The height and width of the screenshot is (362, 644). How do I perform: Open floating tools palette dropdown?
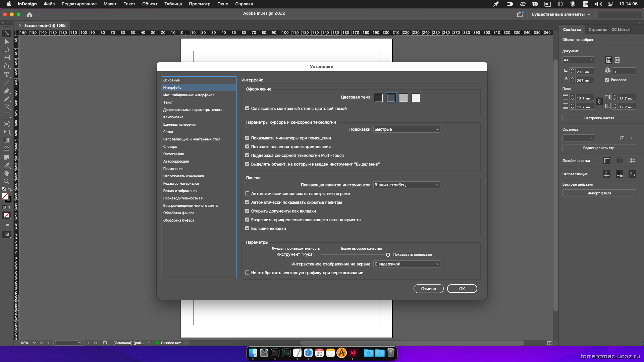pyautogui.click(x=407, y=185)
